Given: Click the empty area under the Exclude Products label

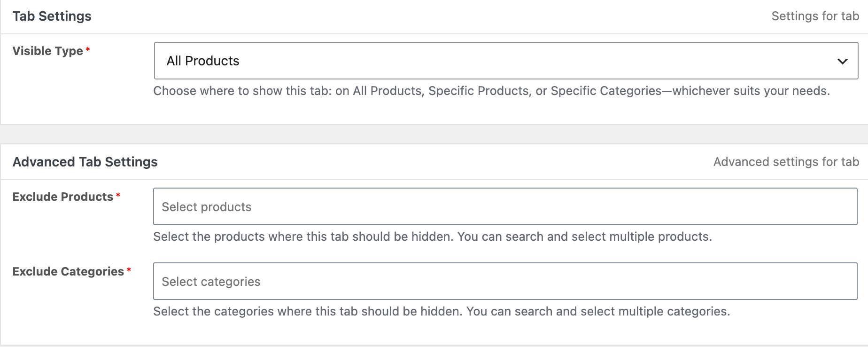Looking at the screenshot, I should tap(75, 228).
